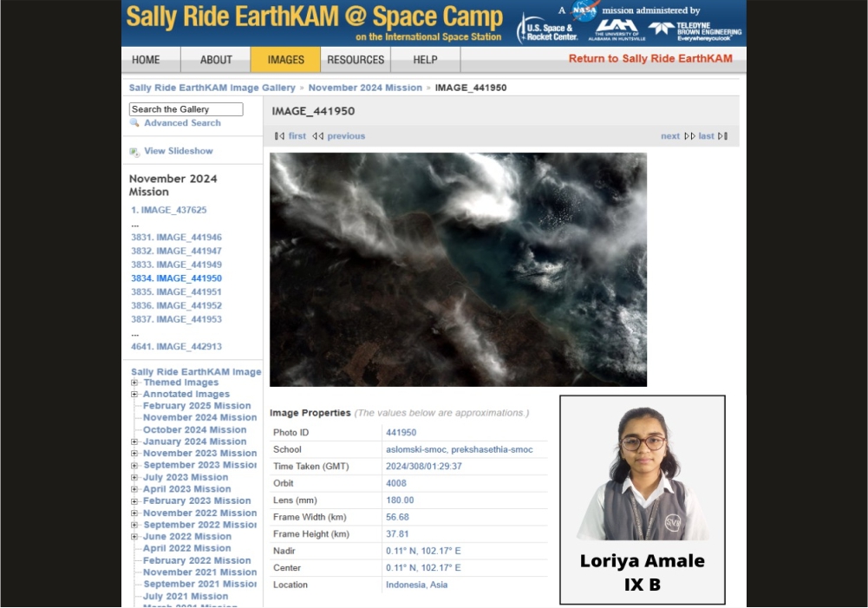Click the NASA logo in header
This screenshot has width=868, height=608.
(584, 11)
